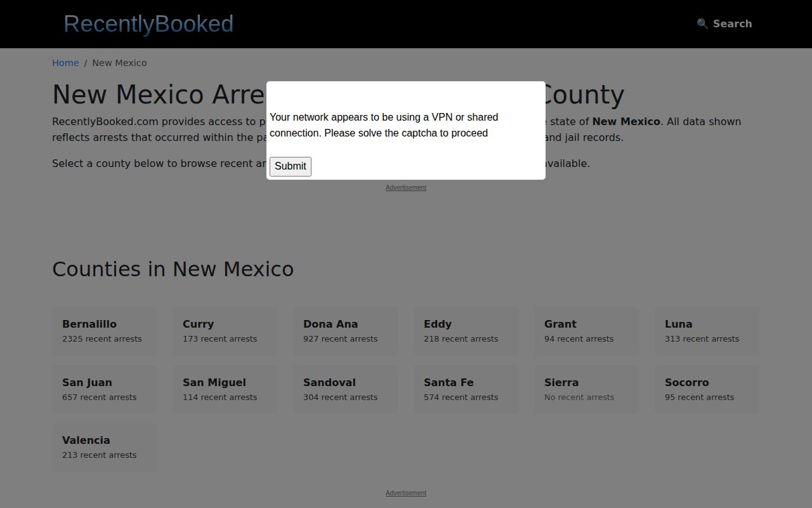Click the Advertisement label below Valencia card
The height and width of the screenshot is (508, 812).
click(x=406, y=493)
